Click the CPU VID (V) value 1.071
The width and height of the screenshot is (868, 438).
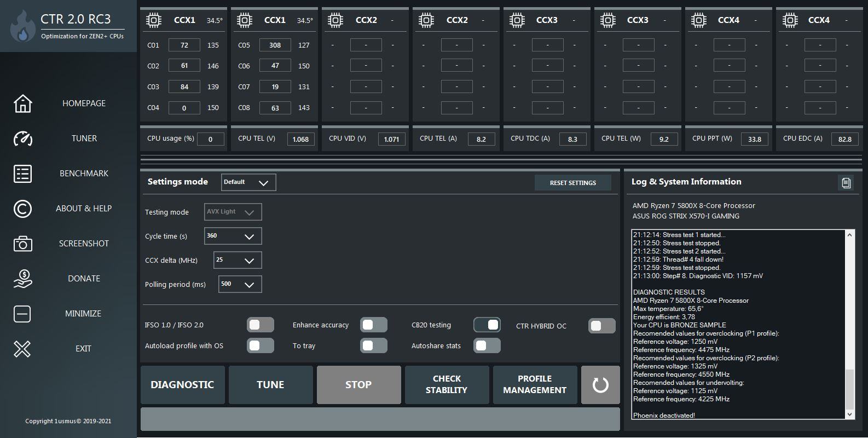pos(392,139)
